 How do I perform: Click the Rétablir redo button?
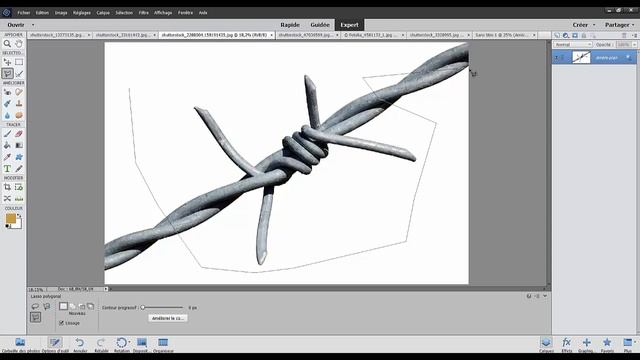tap(101, 345)
